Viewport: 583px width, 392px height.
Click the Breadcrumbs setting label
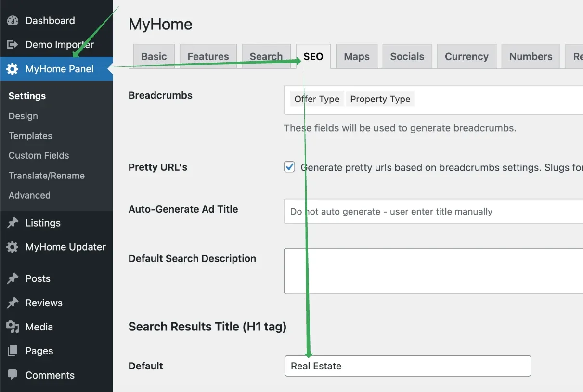coord(160,95)
